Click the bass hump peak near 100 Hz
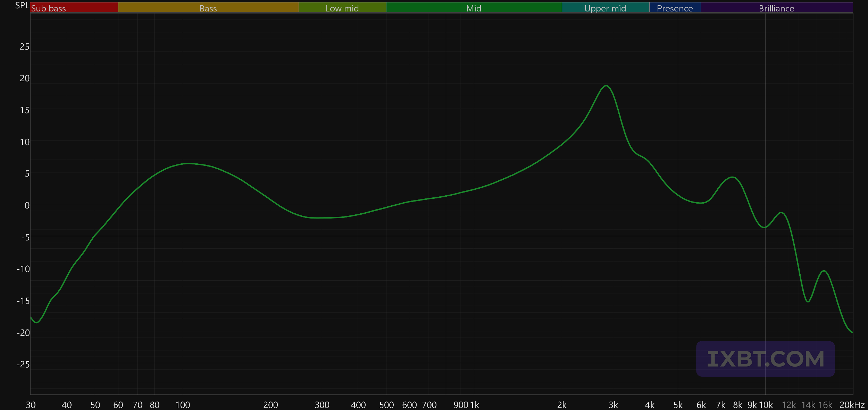This screenshot has width=868, height=410. (187, 163)
